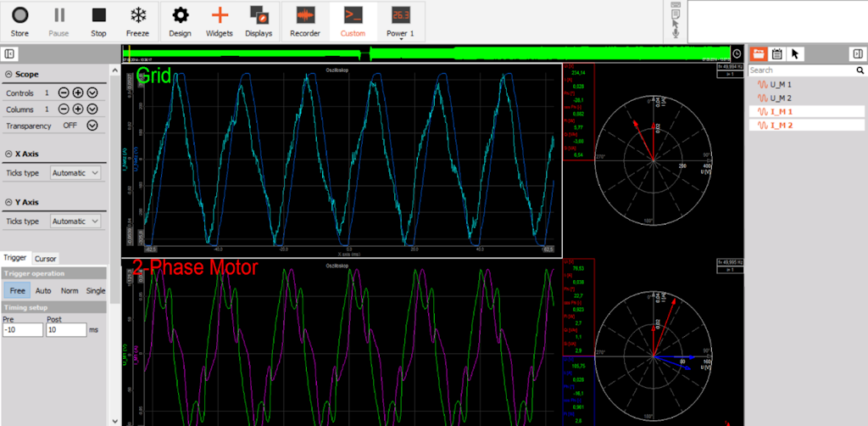Image resolution: width=868 pixels, height=426 pixels.
Task: Collapse the Y Axis section
Action: (x=8, y=202)
